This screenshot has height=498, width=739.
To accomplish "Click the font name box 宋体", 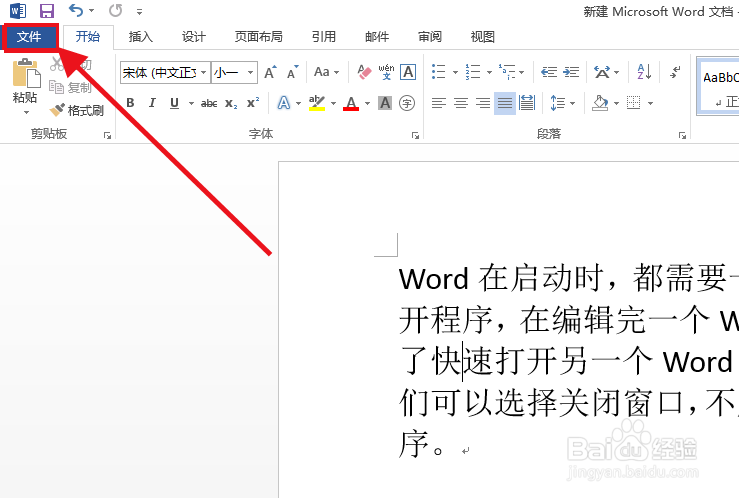I will pos(159,73).
